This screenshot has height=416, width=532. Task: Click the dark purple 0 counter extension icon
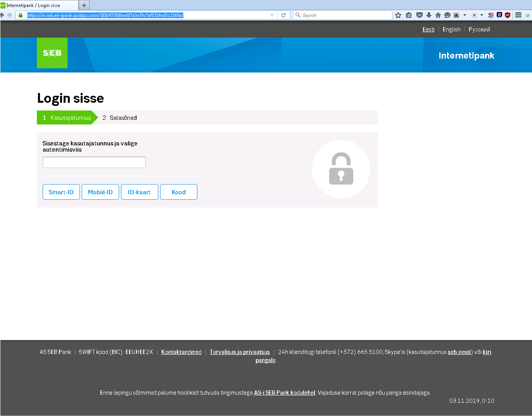pos(499,15)
